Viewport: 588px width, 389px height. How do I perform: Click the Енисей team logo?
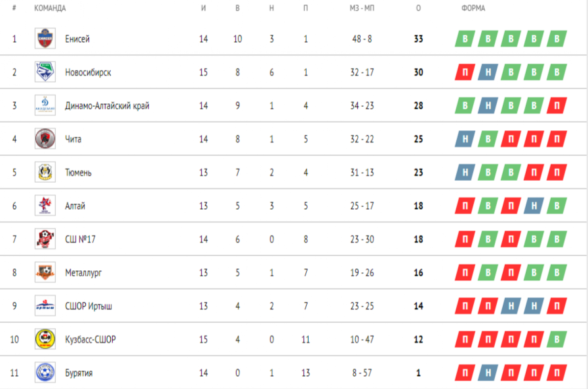45,39
